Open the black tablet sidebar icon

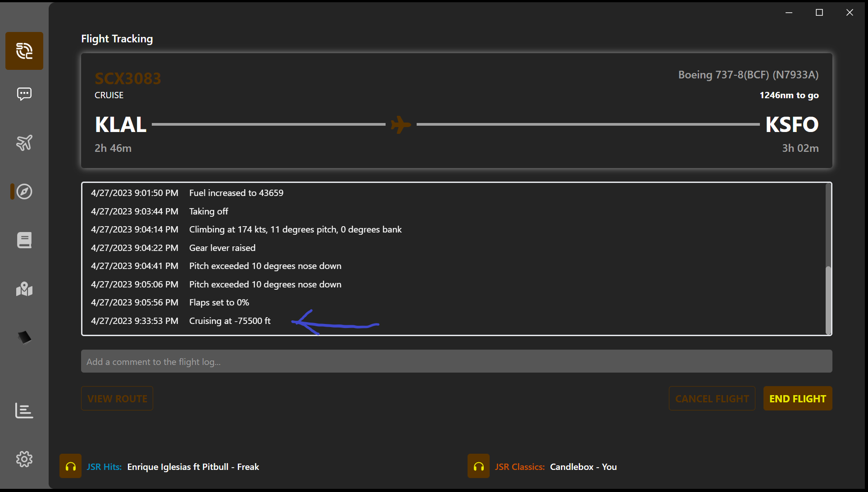24,337
